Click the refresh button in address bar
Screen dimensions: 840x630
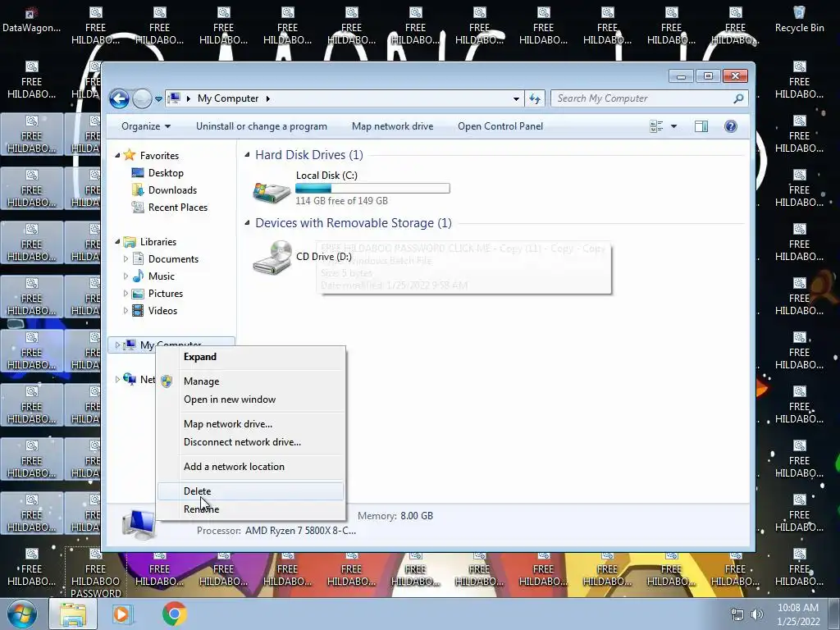click(535, 98)
